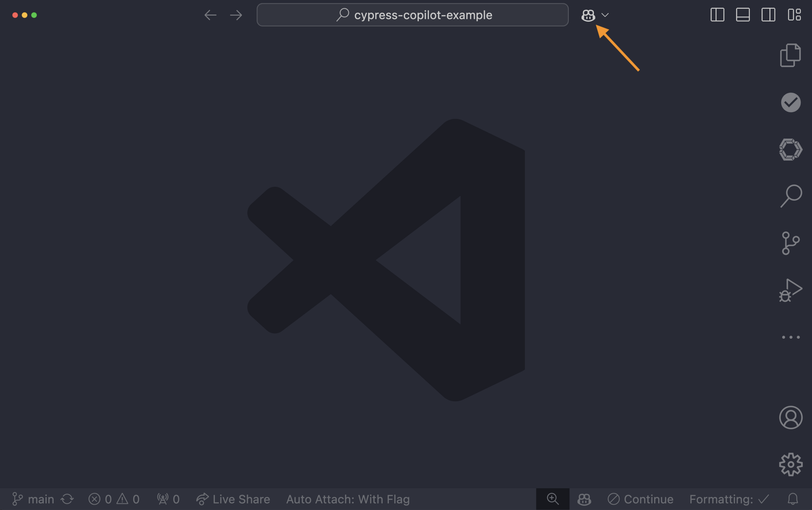Open the Search view
This screenshot has height=510, width=812.
click(x=790, y=196)
